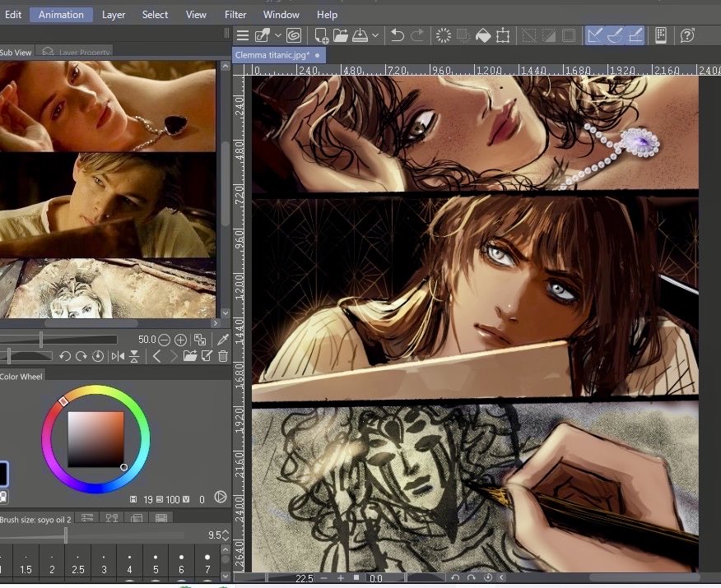Fill selection with paint bucket icon
Screen dimensions: 721x588
pos(483,35)
